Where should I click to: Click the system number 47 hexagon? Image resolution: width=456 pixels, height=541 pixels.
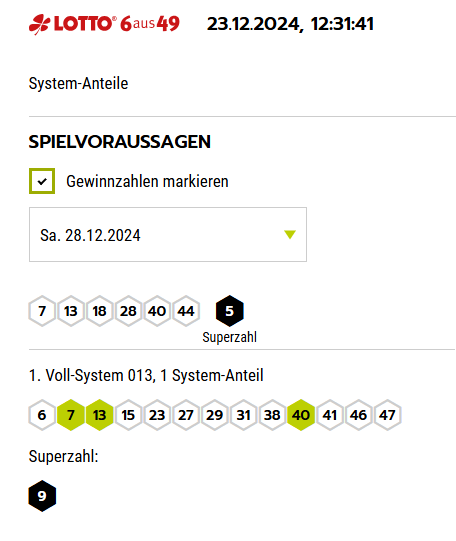coord(387,415)
